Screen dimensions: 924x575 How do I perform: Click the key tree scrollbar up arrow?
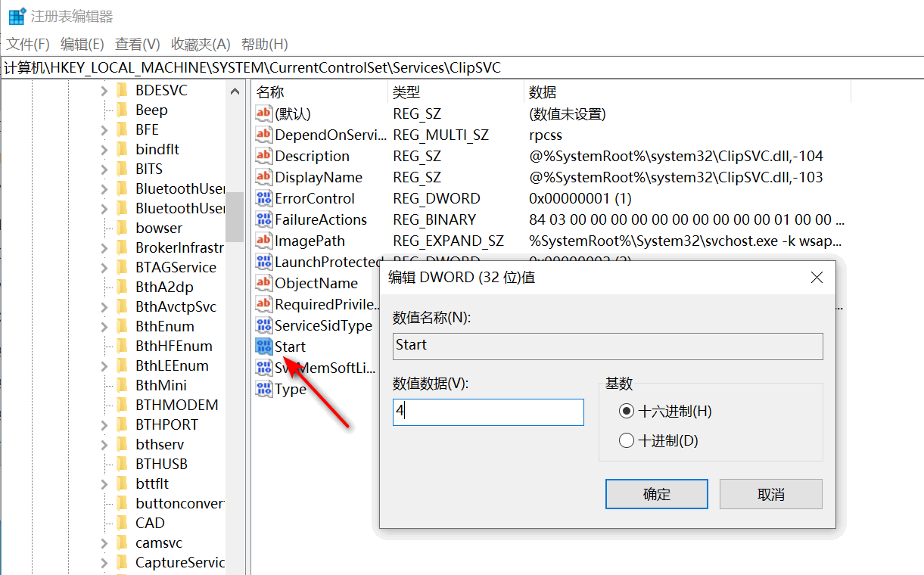click(x=235, y=91)
